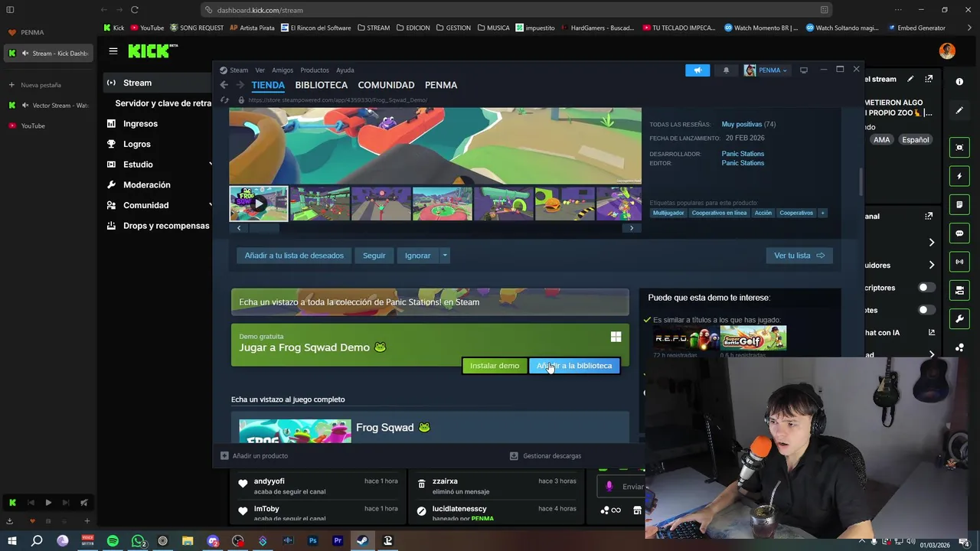The width and height of the screenshot is (980, 551).
Task: Go back in Steam store navigation
Action: pyautogui.click(x=224, y=85)
